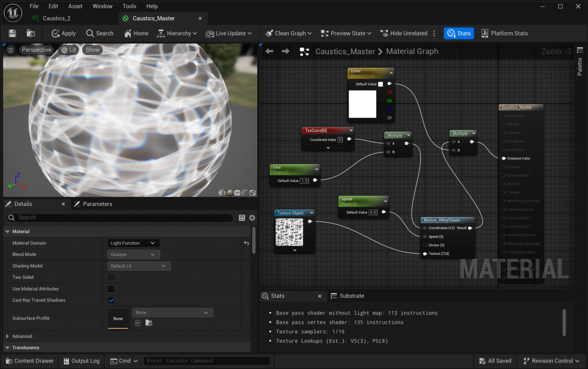Select plane preview mesh icon
Image resolution: width=588 pixels, height=369 pixels.
(x=237, y=193)
